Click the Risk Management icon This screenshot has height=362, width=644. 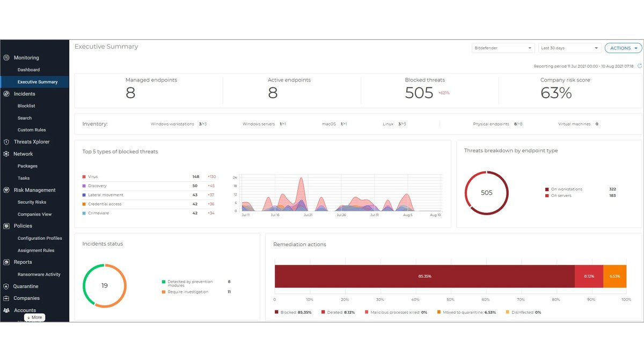pyautogui.click(x=6, y=190)
